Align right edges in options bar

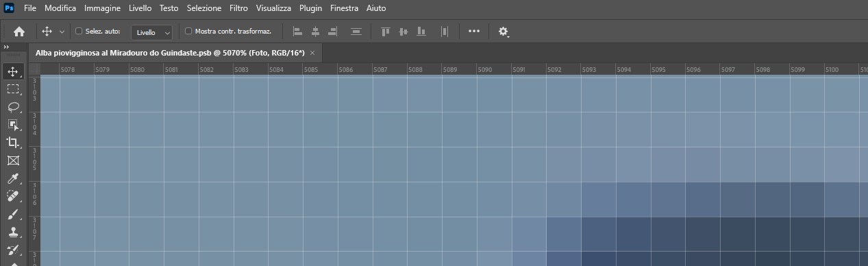tap(333, 32)
